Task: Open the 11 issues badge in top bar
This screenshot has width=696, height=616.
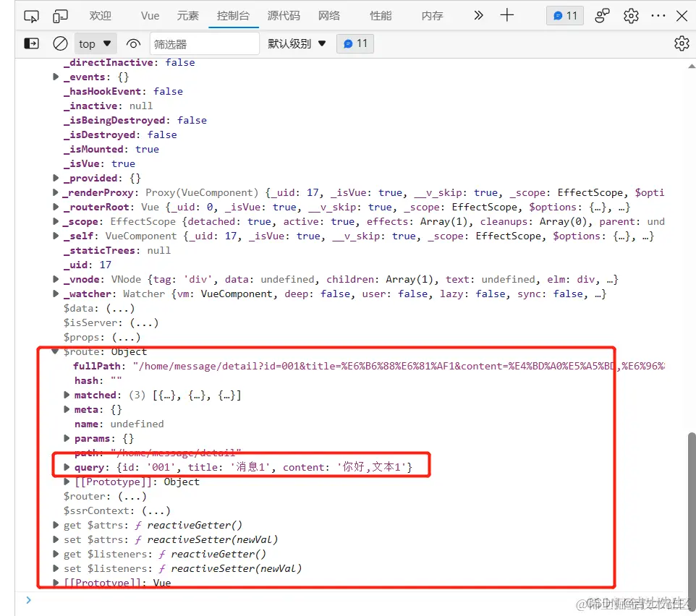Action: tap(564, 16)
